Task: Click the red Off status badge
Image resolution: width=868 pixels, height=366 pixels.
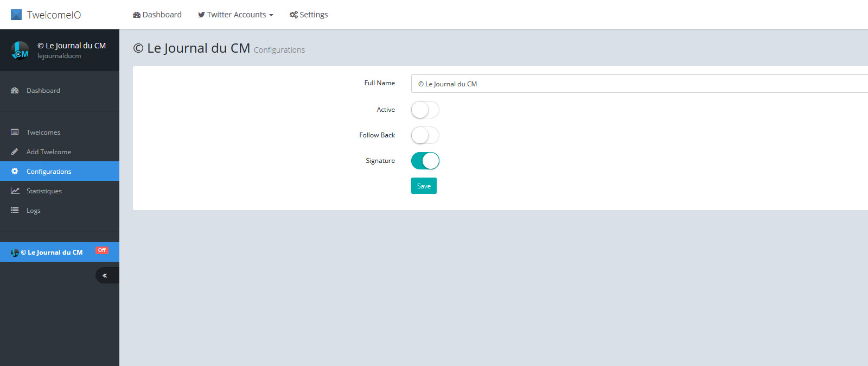Action: (x=102, y=250)
